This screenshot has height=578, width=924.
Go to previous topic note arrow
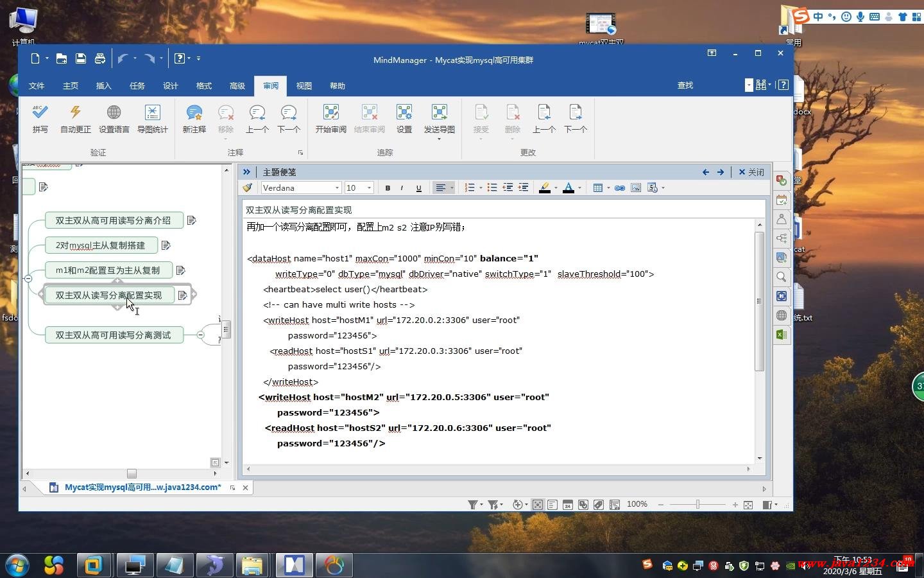pos(706,172)
